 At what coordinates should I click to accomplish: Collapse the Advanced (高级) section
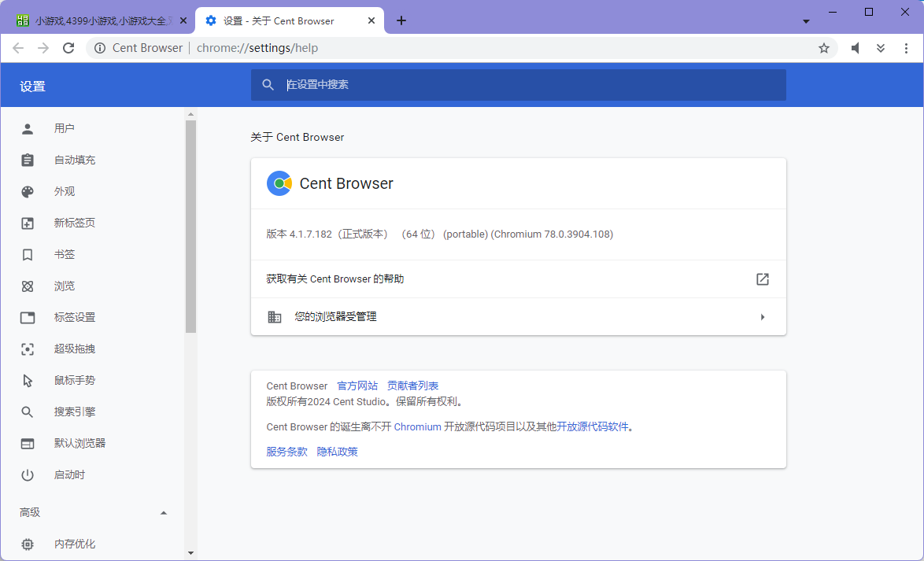(164, 513)
